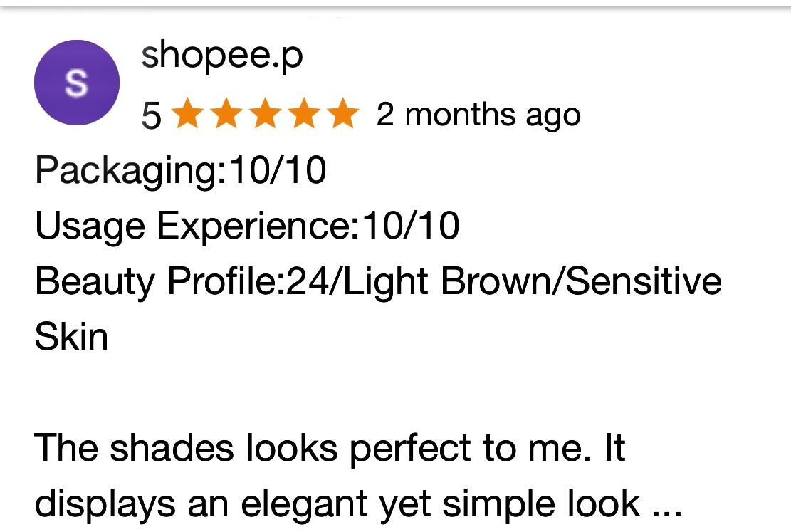
Task: Click the Usage Experience:10/10 line
Action: point(247,227)
